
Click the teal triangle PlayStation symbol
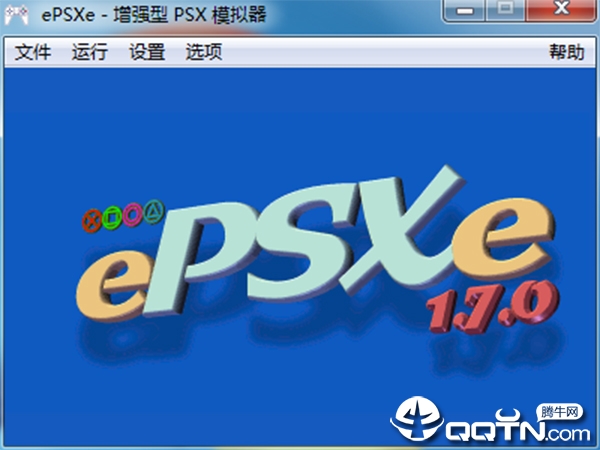[x=154, y=211]
